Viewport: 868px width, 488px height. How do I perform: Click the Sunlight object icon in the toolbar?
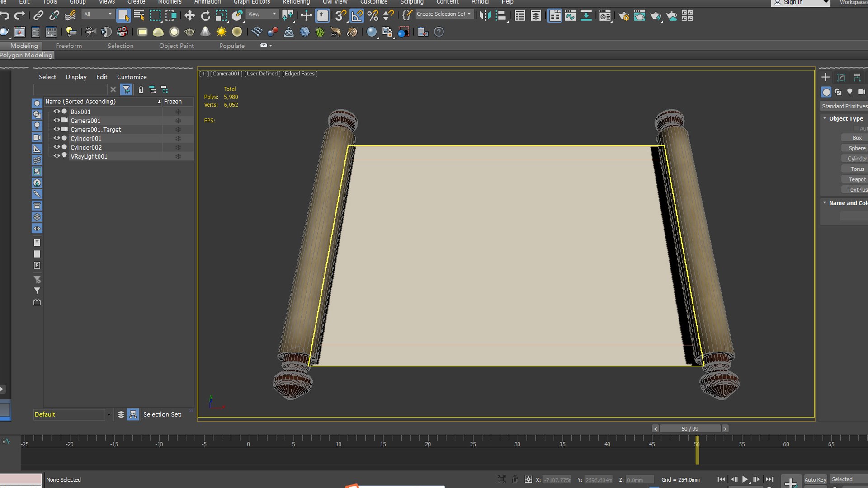pyautogui.click(x=221, y=32)
